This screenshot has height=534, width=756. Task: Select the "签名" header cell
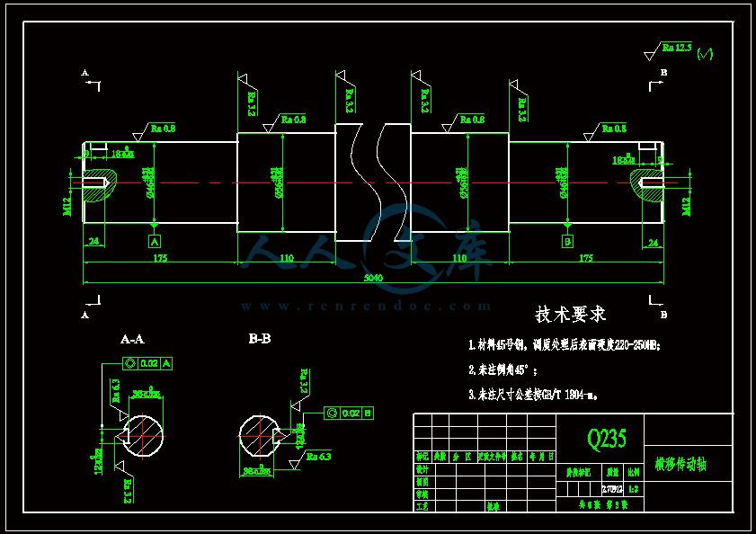coord(517,457)
